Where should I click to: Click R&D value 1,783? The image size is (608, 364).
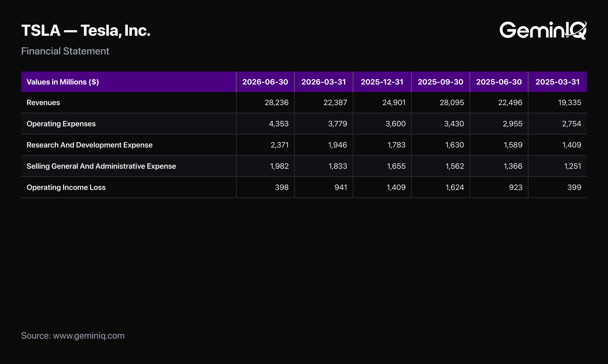coord(396,145)
